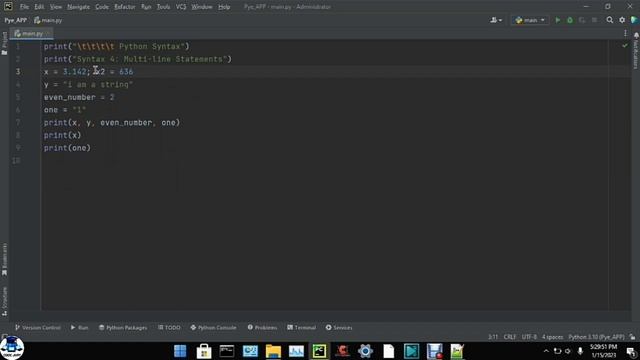Place cursor on even_number = 2 line
Screen dimensions: 640x360
79,97
